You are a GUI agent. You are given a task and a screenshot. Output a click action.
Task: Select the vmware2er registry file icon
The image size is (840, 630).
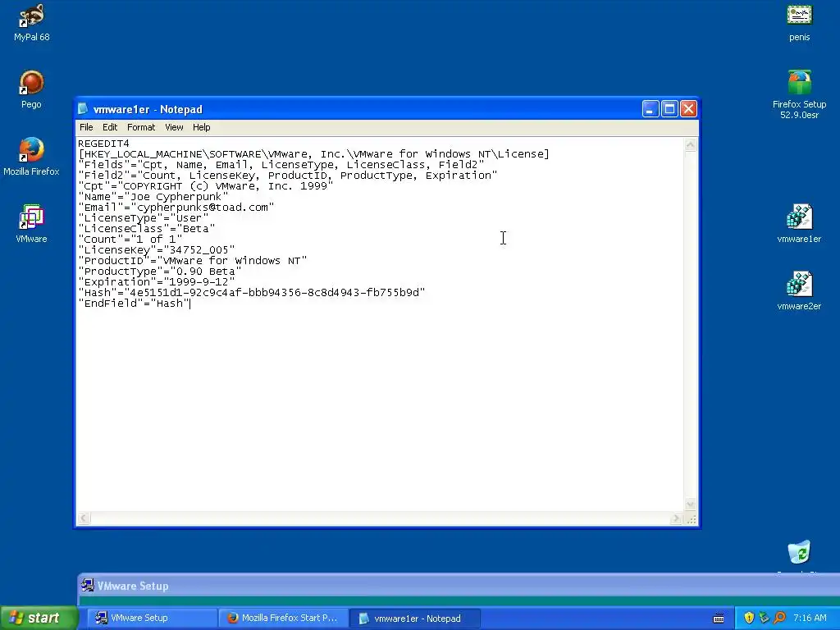tap(799, 291)
